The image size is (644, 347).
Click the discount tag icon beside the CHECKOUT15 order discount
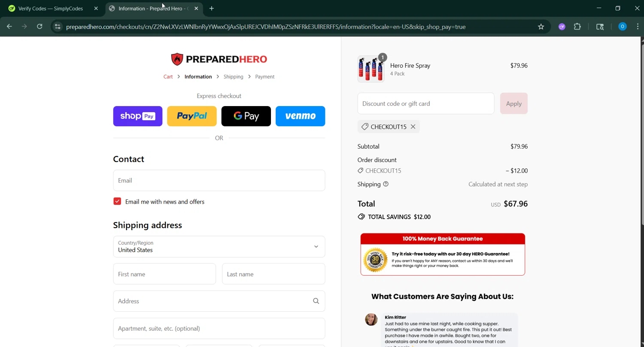pyautogui.click(x=360, y=170)
